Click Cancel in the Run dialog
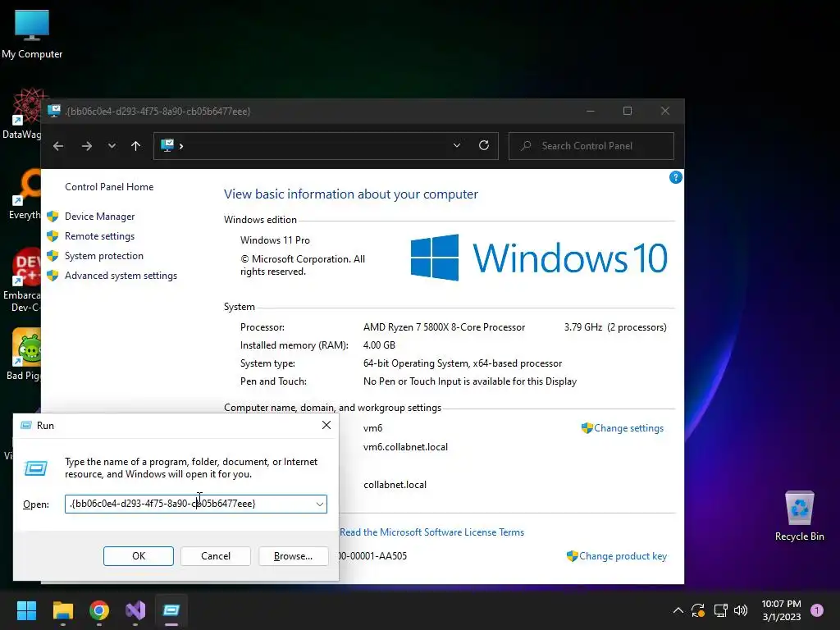Image resolution: width=840 pixels, height=630 pixels. click(216, 556)
